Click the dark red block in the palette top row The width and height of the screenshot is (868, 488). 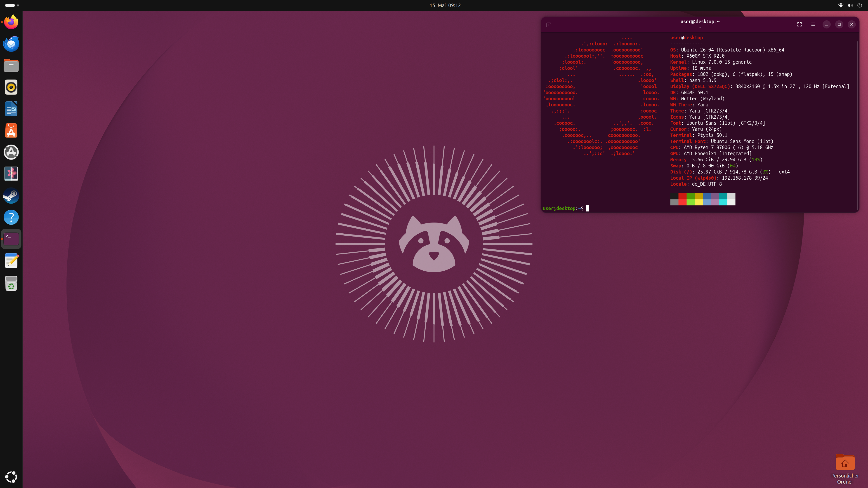(x=682, y=196)
